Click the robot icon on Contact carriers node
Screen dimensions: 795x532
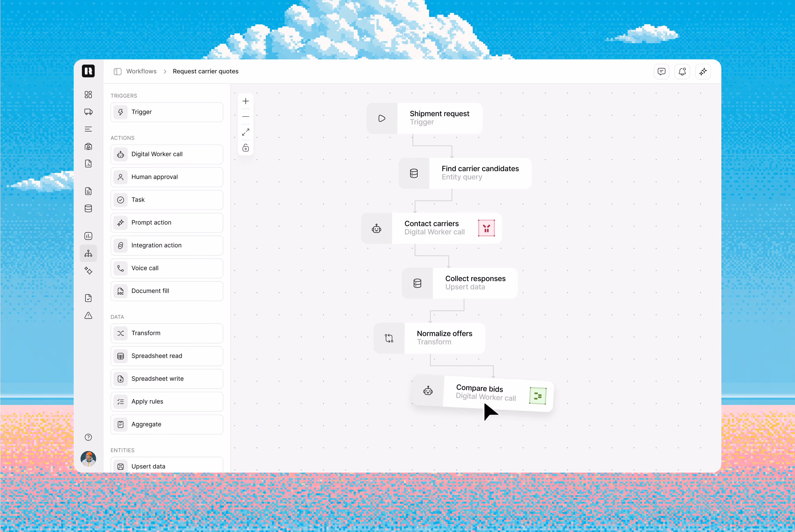pos(377,228)
